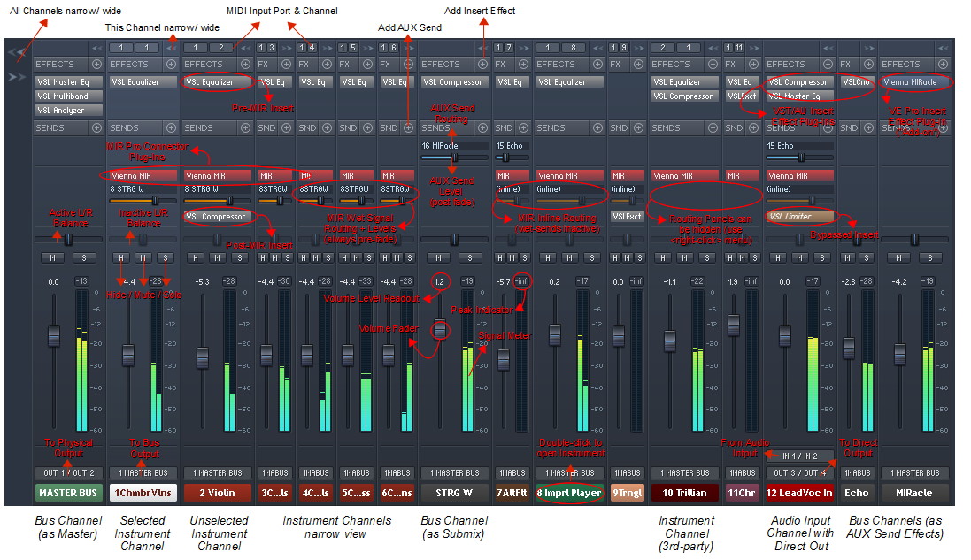The height and width of the screenshot is (560, 971).
Task: Solo the 8 Imprl Player channel
Action: (592, 257)
